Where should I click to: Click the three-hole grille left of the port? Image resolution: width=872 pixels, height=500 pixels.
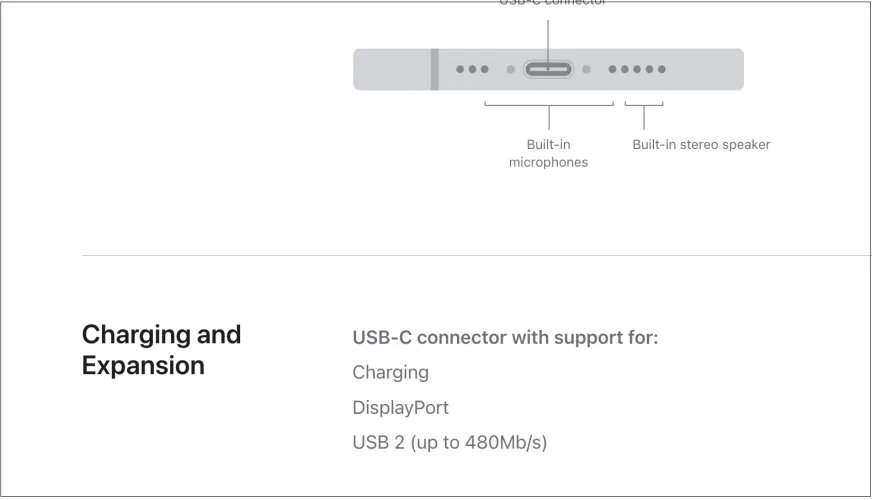coord(472,70)
